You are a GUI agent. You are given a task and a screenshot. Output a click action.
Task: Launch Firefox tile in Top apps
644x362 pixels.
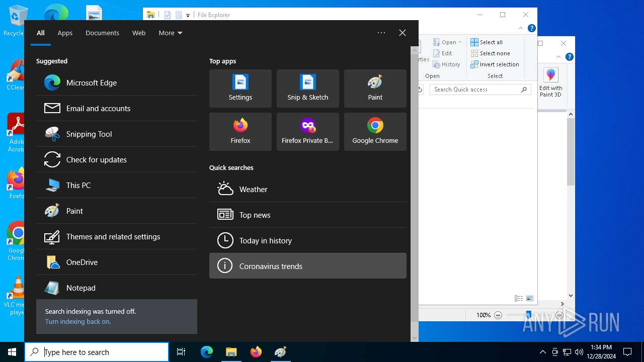point(240,132)
